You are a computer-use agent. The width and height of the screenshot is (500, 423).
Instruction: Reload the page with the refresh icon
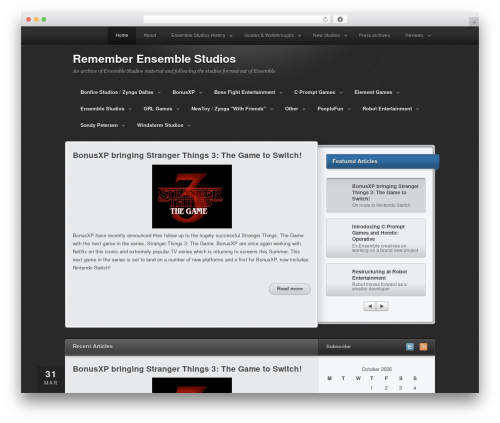pos(325,19)
